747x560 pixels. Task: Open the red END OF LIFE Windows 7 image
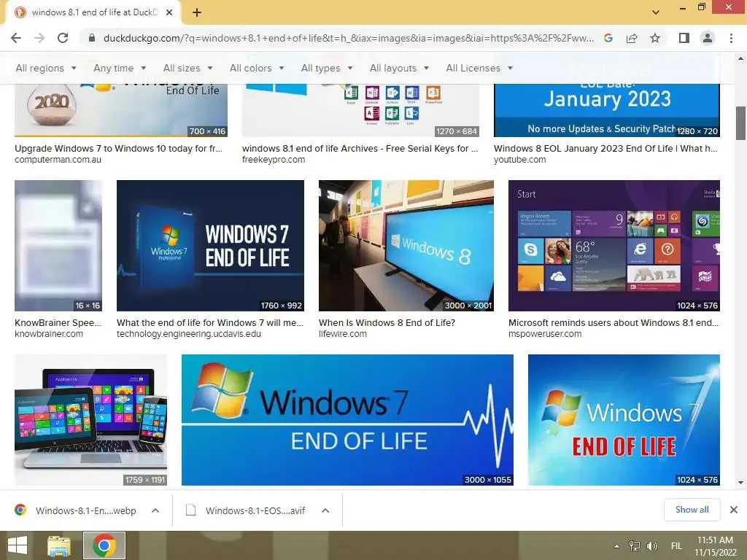624,420
